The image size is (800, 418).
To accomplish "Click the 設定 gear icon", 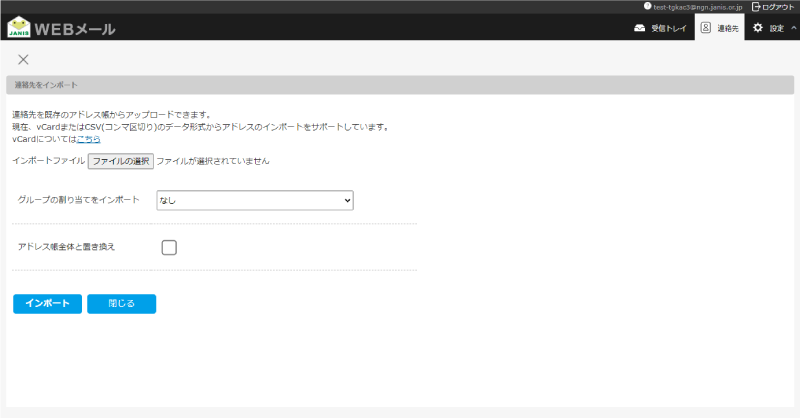I will pyautogui.click(x=757, y=28).
